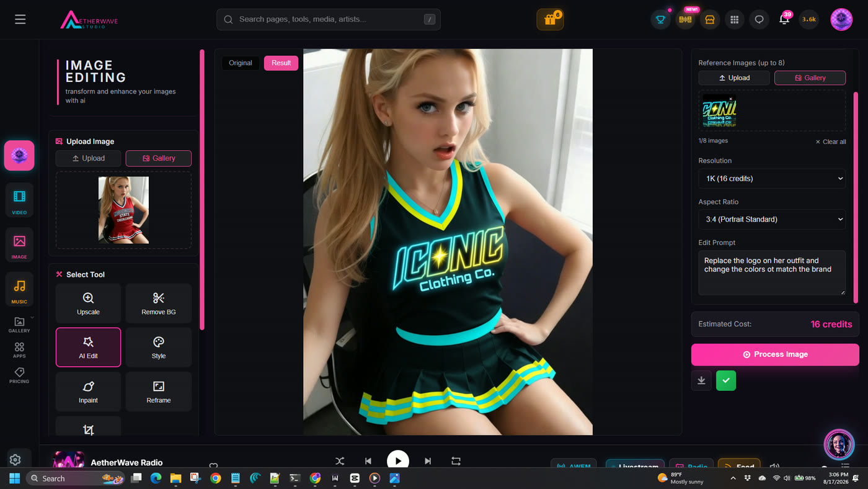Select the ICONIC reference image thumbnail
Screen dimensions: 868x489
[719, 113]
